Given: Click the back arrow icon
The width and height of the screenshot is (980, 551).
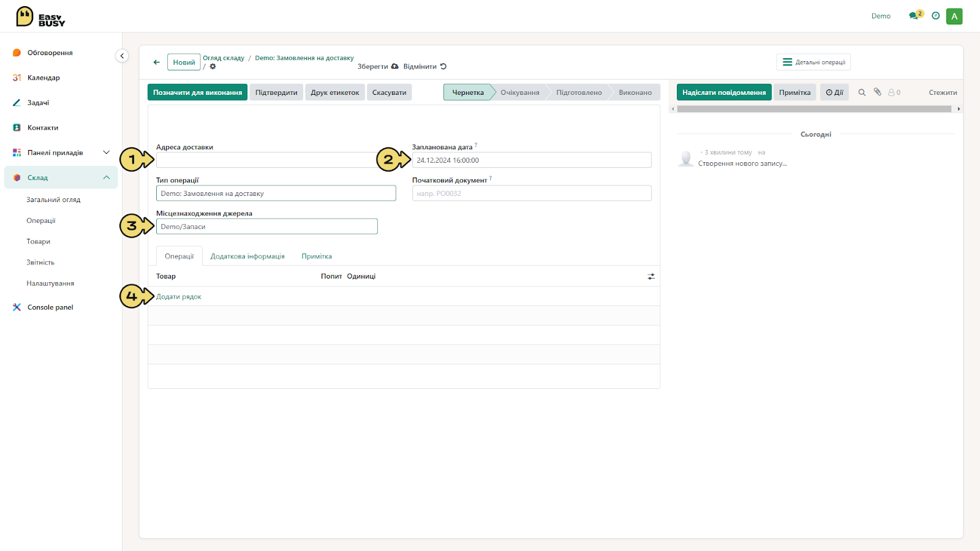Looking at the screenshot, I should (x=157, y=62).
